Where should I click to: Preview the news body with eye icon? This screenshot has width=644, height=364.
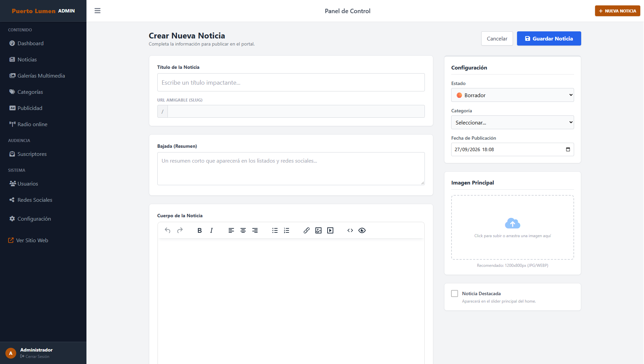[x=362, y=230]
